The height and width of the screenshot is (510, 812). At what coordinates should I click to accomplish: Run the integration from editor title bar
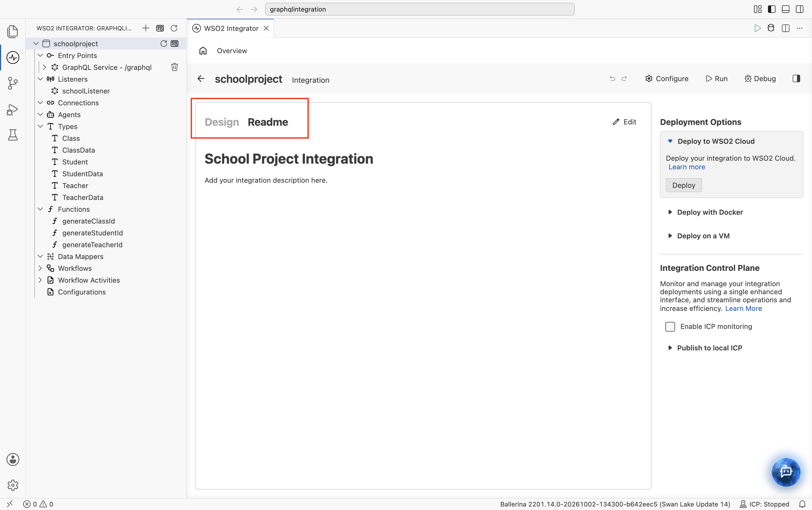click(x=757, y=28)
